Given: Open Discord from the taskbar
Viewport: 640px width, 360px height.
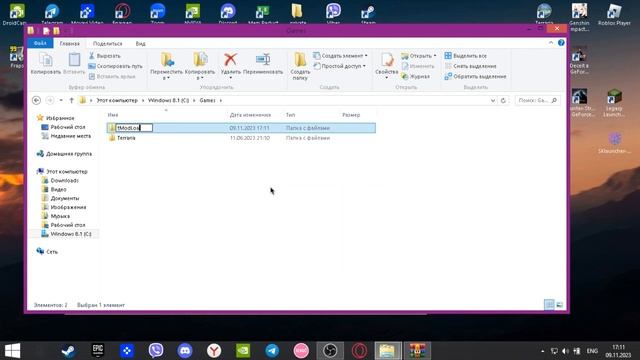Looking at the screenshot, I should point(185,351).
